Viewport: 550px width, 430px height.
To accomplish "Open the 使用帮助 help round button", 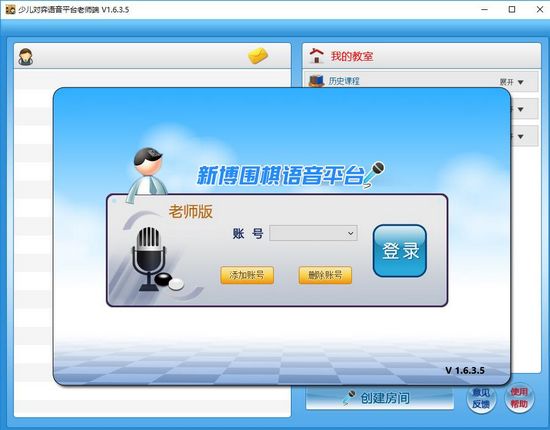I will tap(519, 398).
